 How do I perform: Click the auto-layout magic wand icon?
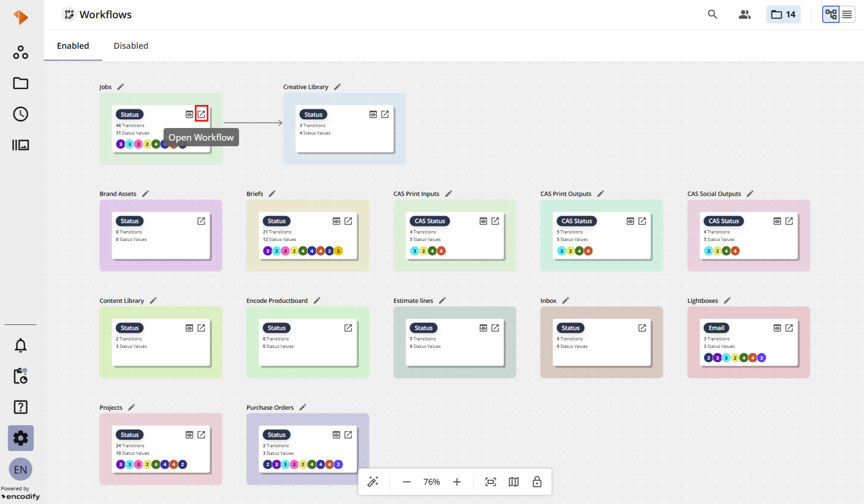click(373, 481)
